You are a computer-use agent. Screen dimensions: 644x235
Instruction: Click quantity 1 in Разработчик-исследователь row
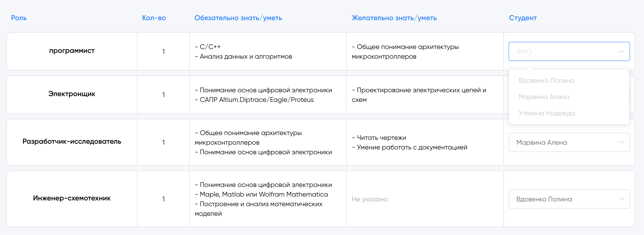pos(163,142)
